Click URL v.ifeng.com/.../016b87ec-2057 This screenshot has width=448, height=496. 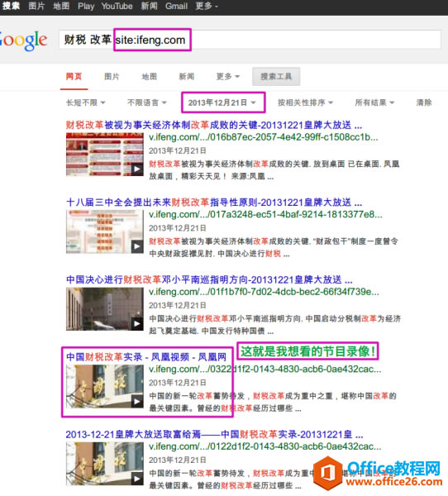[263, 137]
